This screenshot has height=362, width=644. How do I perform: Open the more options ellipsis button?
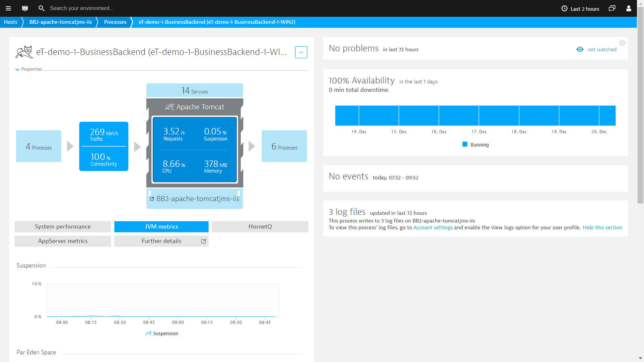point(301,52)
